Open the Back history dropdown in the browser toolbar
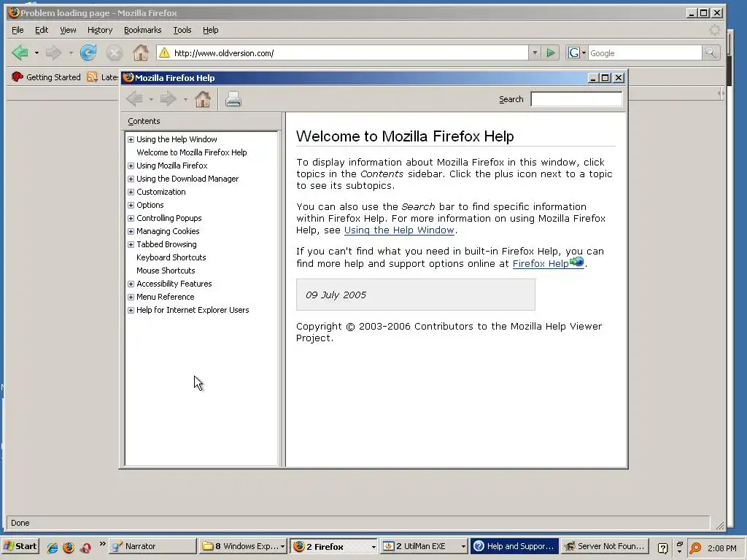The height and width of the screenshot is (560, 747). pos(36,52)
